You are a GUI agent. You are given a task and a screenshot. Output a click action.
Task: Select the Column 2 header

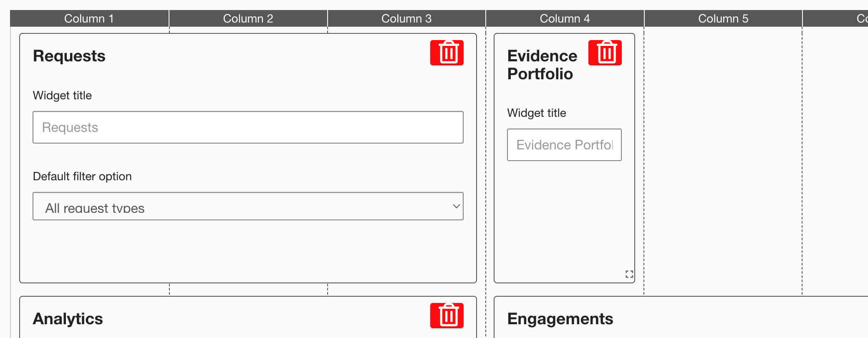(x=248, y=19)
